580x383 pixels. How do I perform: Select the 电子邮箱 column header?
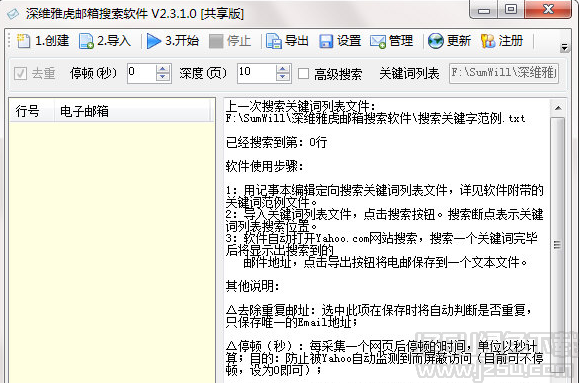click(132, 111)
